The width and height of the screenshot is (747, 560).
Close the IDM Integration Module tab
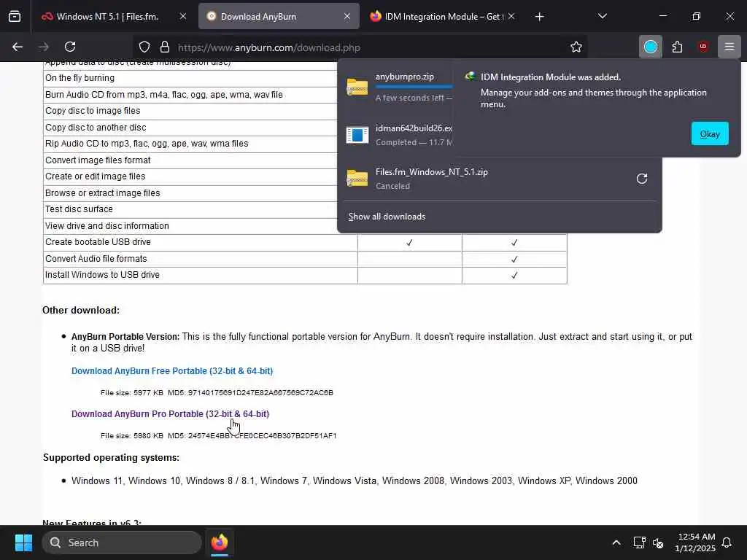pyautogui.click(x=511, y=16)
